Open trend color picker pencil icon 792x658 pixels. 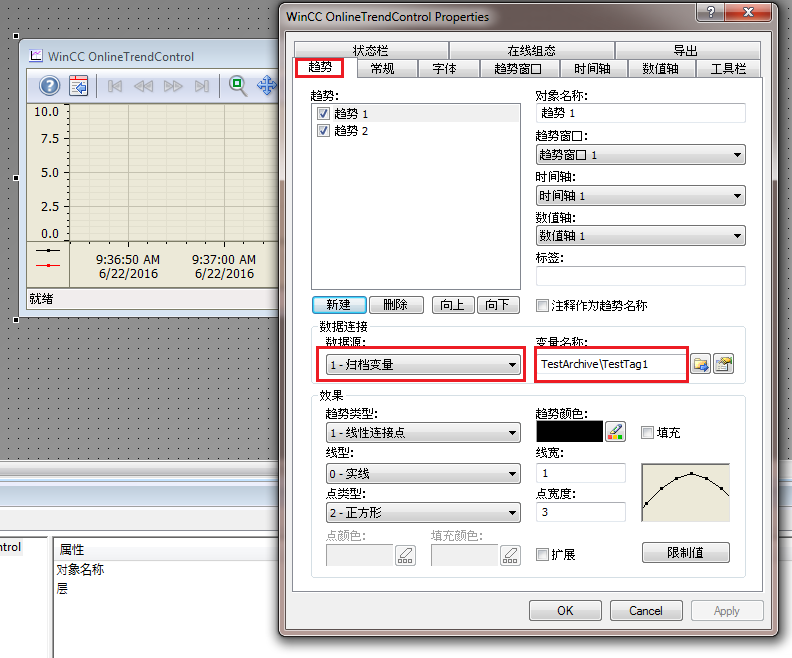(615, 432)
